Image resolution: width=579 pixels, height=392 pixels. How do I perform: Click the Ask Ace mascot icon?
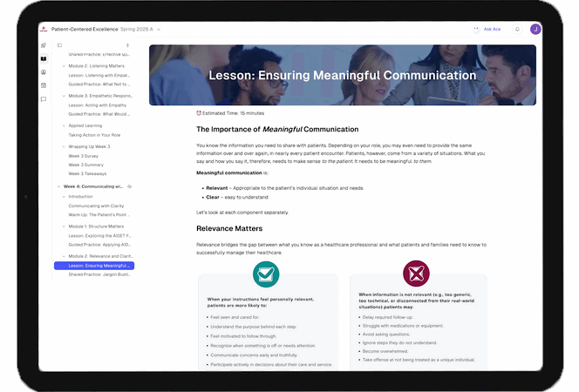(476, 29)
